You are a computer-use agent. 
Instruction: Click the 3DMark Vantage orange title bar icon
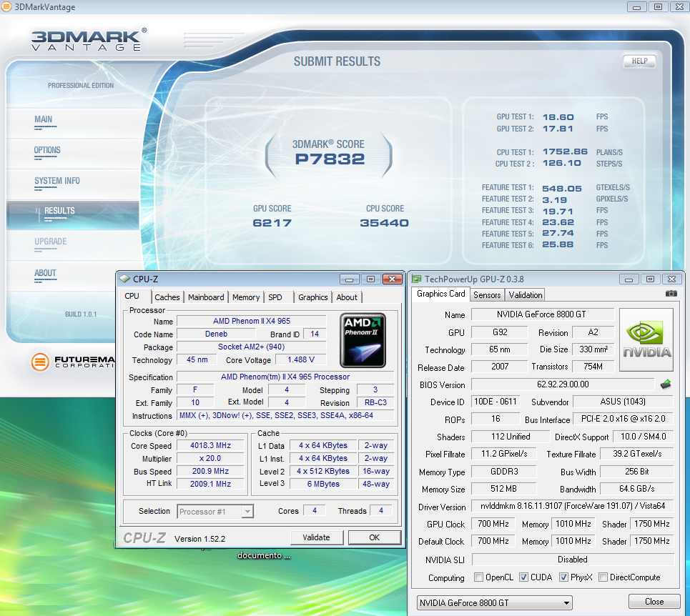pos(6,6)
